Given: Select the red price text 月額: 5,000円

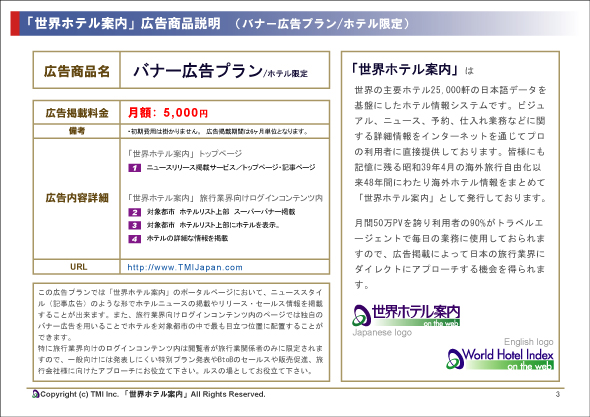Looking at the screenshot, I should [168, 112].
